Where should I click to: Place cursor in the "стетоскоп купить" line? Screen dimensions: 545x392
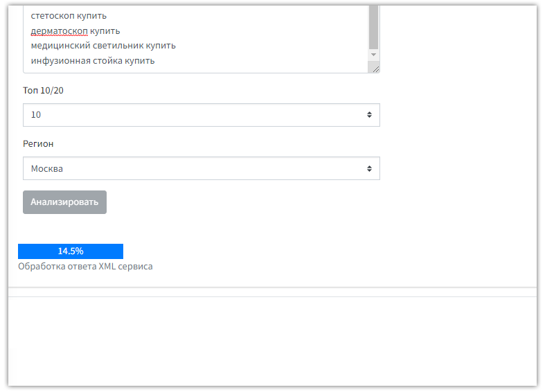pyautogui.click(x=69, y=16)
